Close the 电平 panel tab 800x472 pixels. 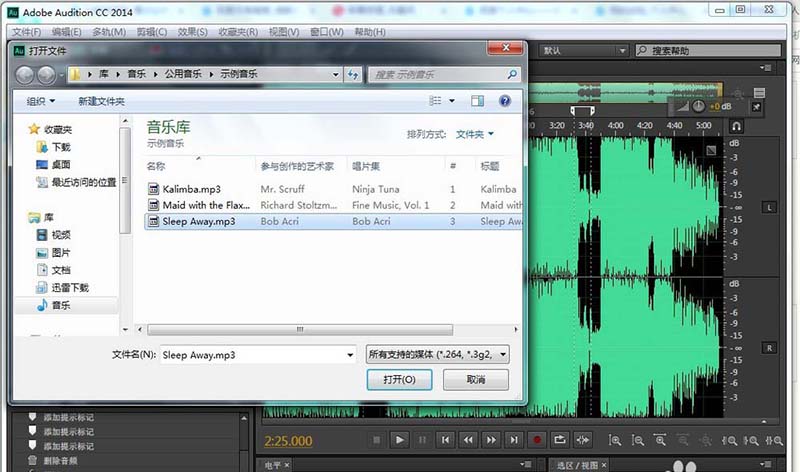coord(287,465)
